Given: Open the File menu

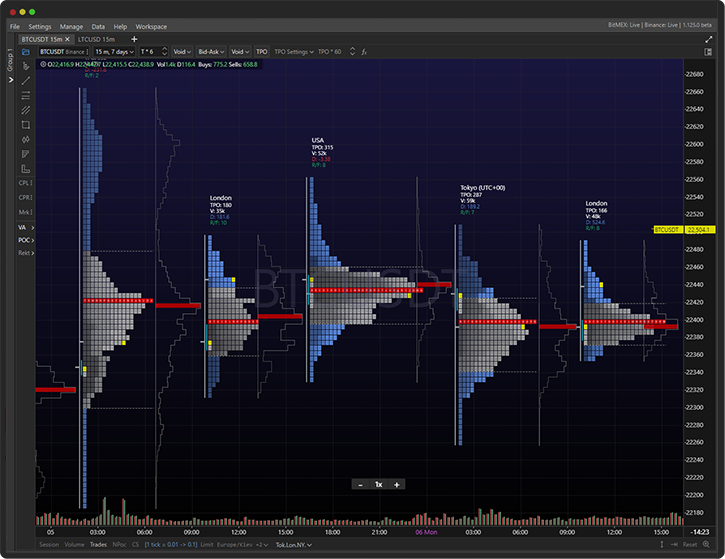Looking at the screenshot, I should pyautogui.click(x=15, y=26).
